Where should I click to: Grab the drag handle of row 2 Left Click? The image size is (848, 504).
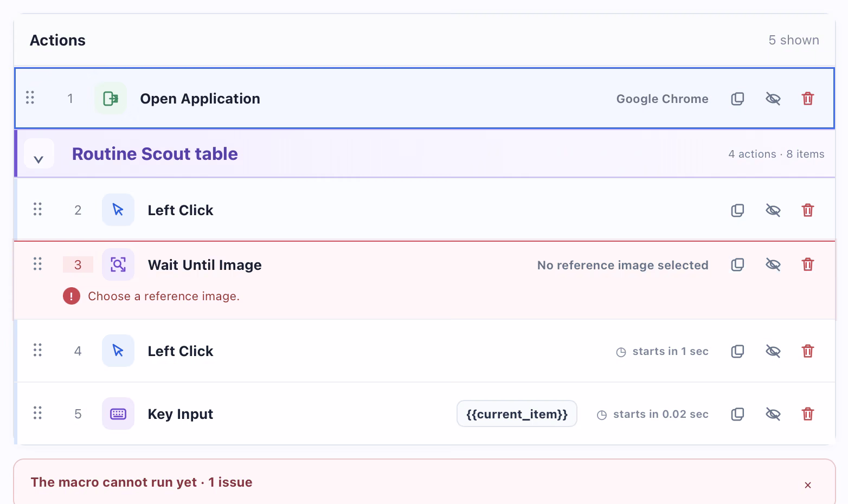[x=37, y=209]
